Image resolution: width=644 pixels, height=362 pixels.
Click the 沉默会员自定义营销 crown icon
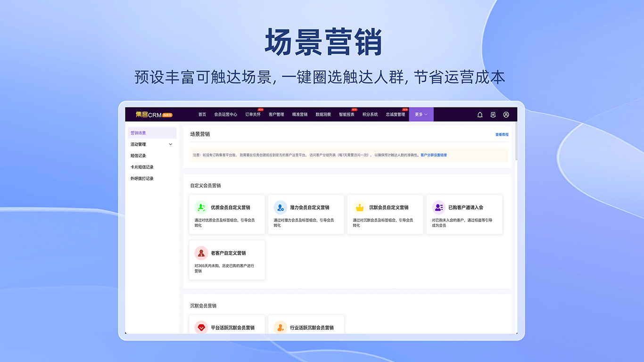tap(360, 207)
